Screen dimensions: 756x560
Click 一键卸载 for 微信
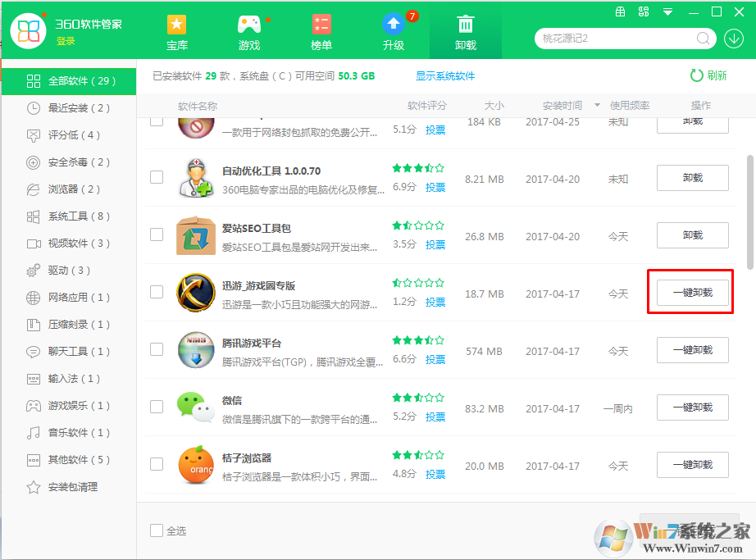coord(692,407)
